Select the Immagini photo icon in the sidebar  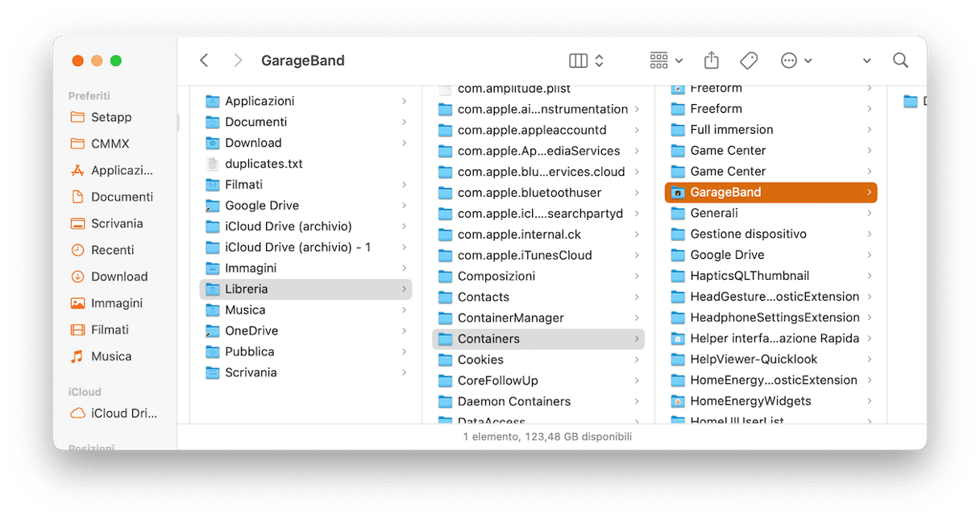click(77, 303)
